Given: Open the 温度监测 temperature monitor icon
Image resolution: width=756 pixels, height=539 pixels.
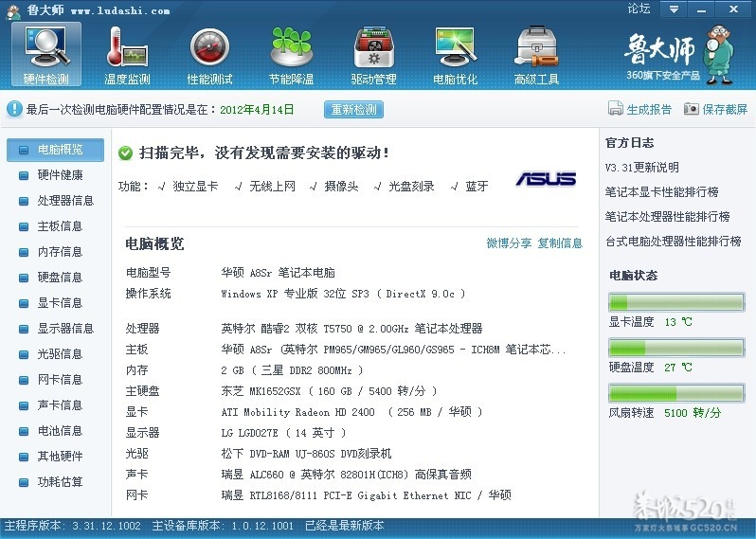Looking at the screenshot, I should coord(127,55).
